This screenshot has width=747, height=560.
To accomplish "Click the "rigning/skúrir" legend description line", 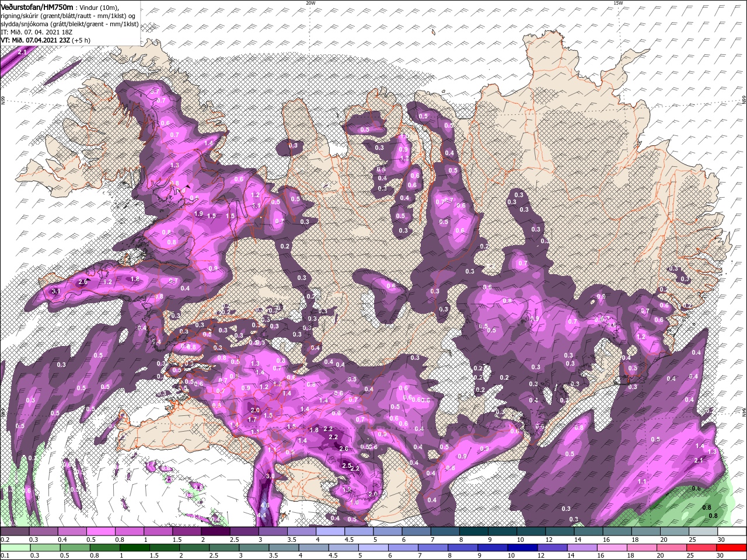I will click(x=68, y=15).
